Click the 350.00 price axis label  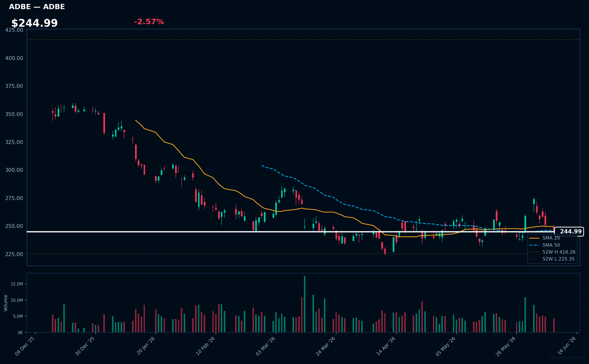[14, 114]
